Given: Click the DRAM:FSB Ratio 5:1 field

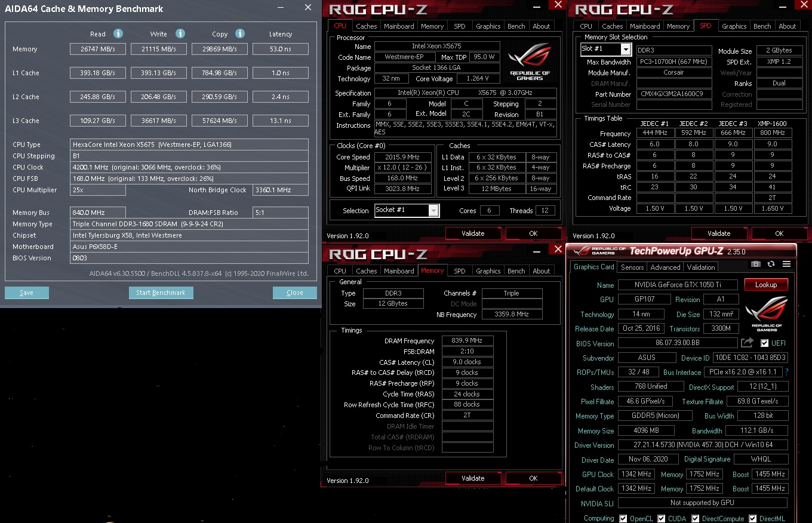Looking at the screenshot, I should (281, 213).
